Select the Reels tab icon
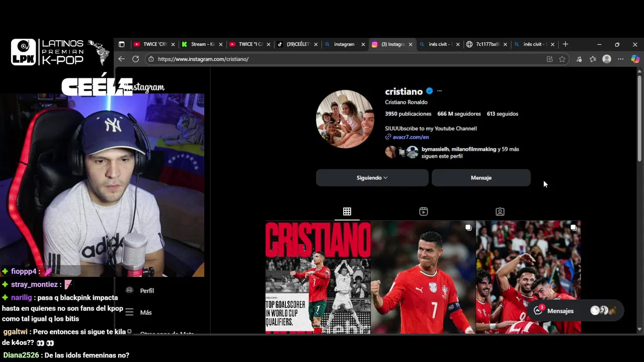Image resolution: width=644 pixels, height=362 pixels. pyautogui.click(x=424, y=212)
